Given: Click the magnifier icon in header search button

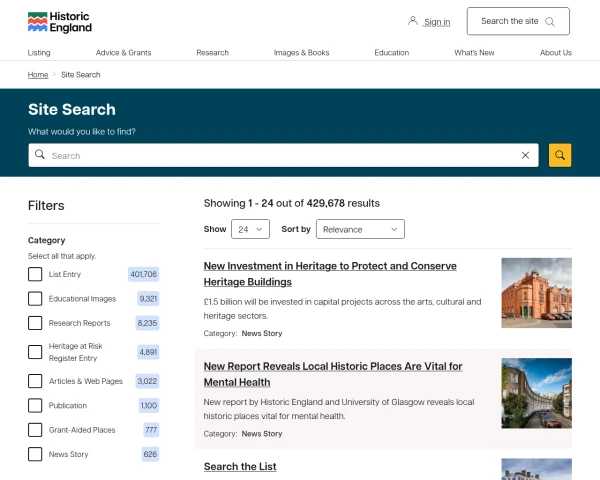Looking at the screenshot, I should pyautogui.click(x=548, y=21).
